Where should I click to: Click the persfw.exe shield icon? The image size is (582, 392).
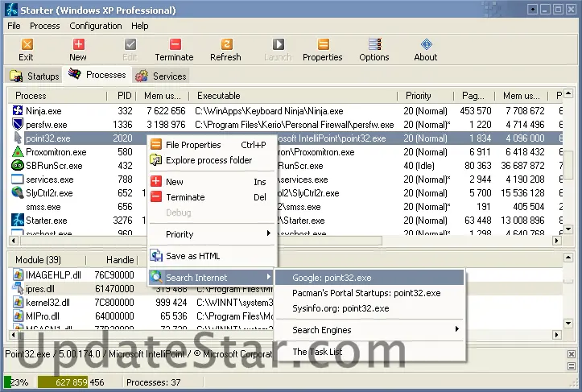[18, 124]
